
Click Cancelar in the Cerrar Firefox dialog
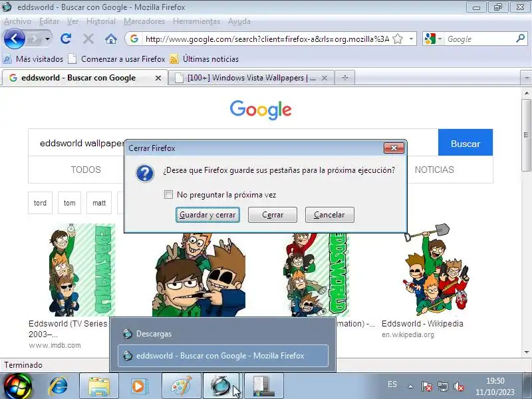[x=329, y=215]
